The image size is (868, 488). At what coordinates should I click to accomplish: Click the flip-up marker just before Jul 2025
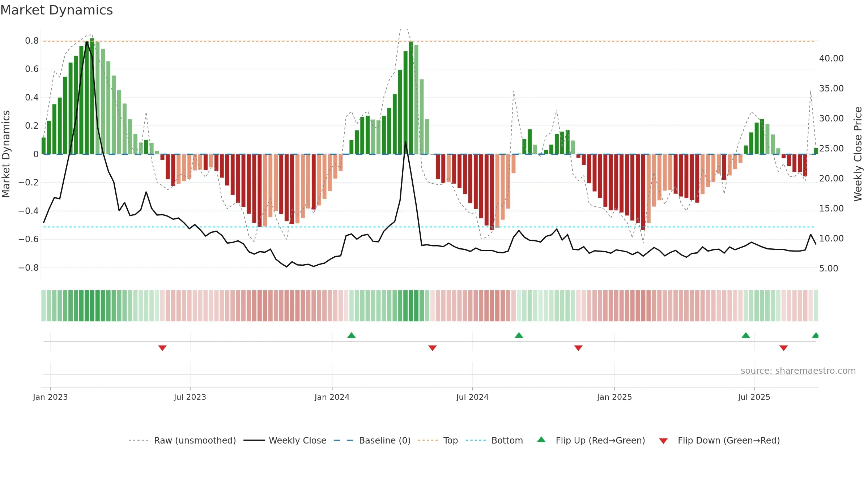(x=746, y=335)
